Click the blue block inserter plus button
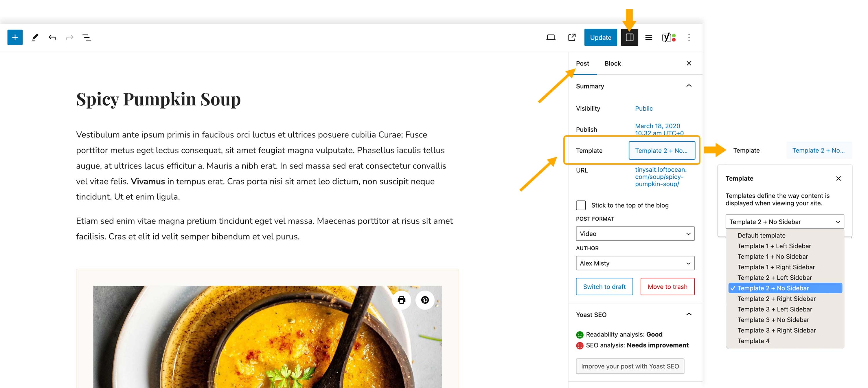This screenshot has width=868, height=388. (15, 37)
